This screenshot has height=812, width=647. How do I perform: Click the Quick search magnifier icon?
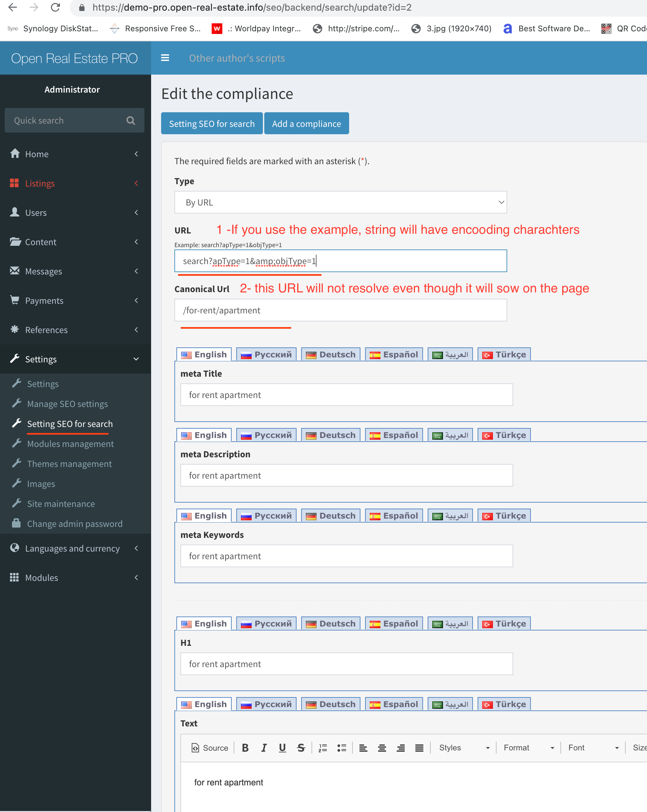pyautogui.click(x=130, y=121)
